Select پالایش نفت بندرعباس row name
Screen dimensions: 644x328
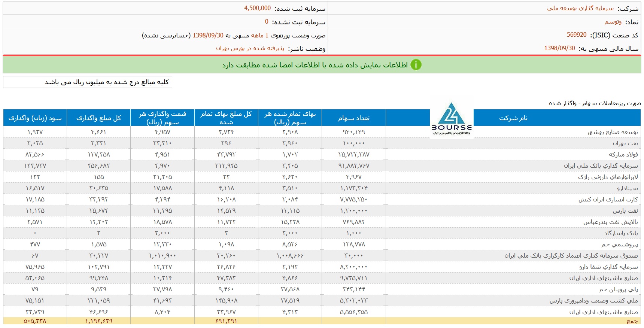611,222
